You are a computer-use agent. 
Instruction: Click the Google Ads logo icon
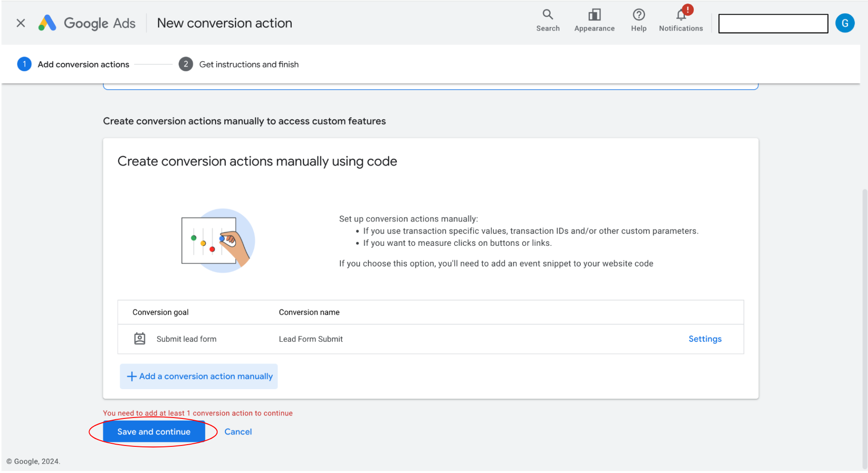pyautogui.click(x=47, y=23)
